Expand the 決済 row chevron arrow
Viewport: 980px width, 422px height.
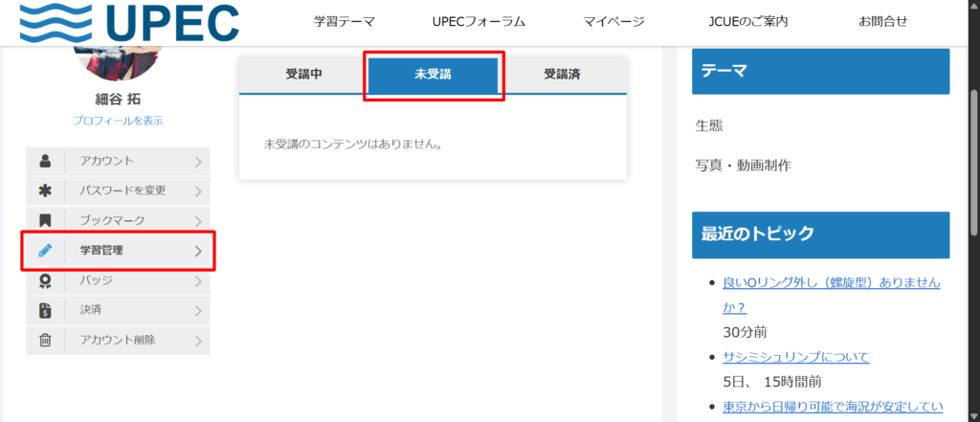[198, 310]
